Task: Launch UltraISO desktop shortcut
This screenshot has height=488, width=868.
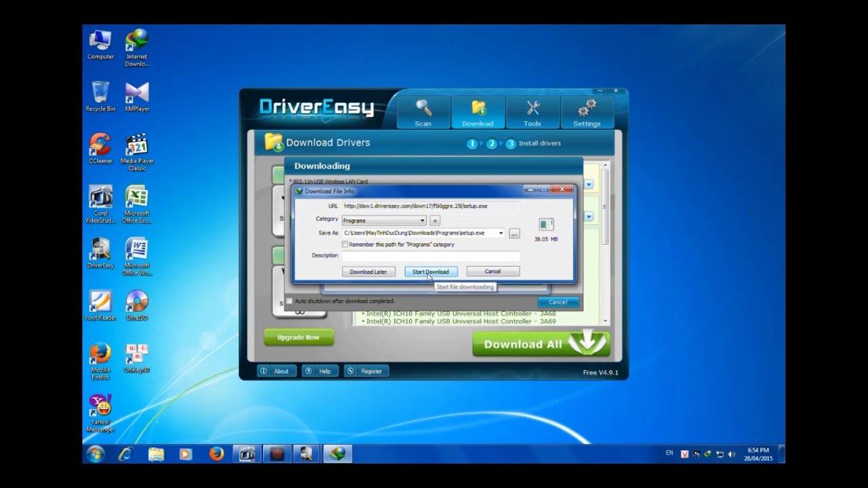Action: click(137, 305)
